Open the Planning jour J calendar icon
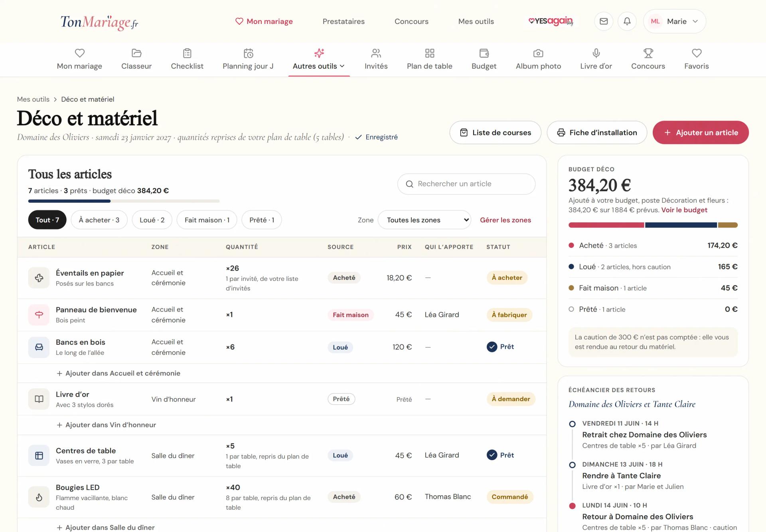The height and width of the screenshot is (532, 766). 248,53
